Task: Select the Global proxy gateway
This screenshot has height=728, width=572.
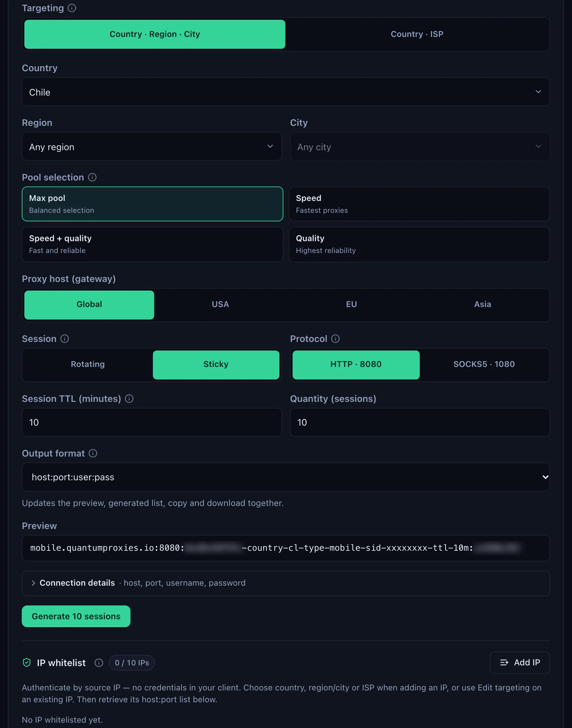Action: [89, 305]
